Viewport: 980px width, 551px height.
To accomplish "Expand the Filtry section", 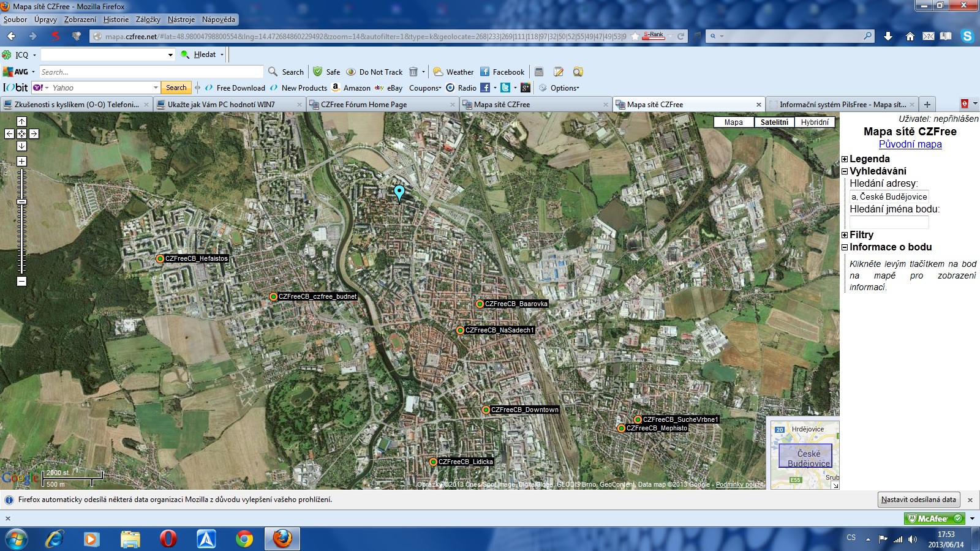I will [845, 235].
